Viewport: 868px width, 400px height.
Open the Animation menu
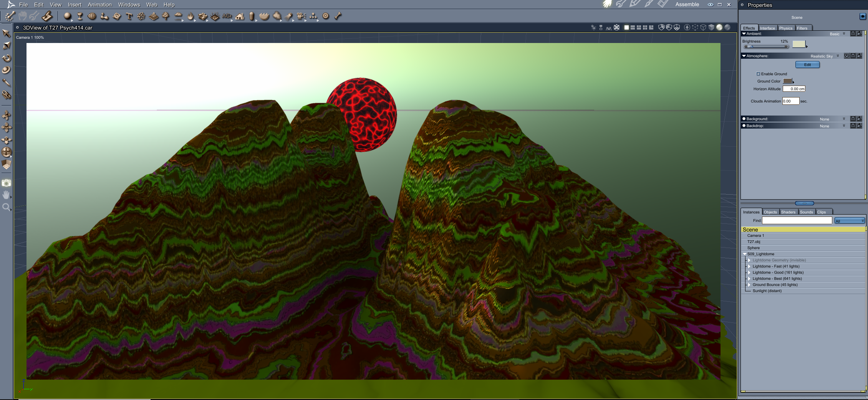click(100, 5)
